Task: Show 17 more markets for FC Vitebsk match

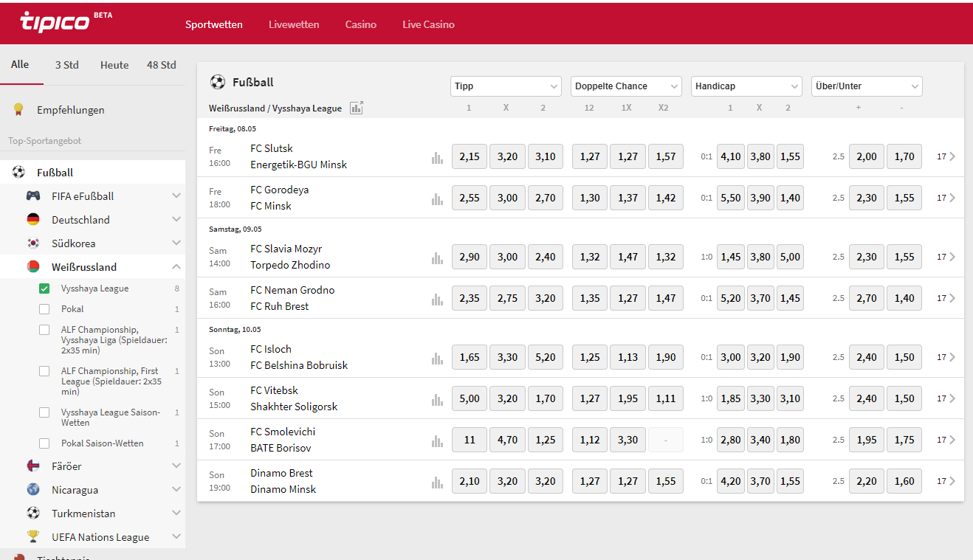Action: coord(946,398)
